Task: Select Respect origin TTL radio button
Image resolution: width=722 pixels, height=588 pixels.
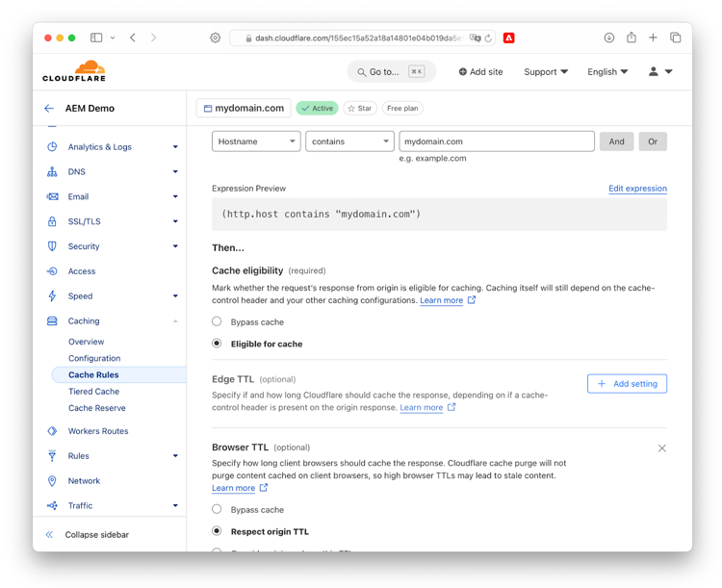Action: (217, 531)
